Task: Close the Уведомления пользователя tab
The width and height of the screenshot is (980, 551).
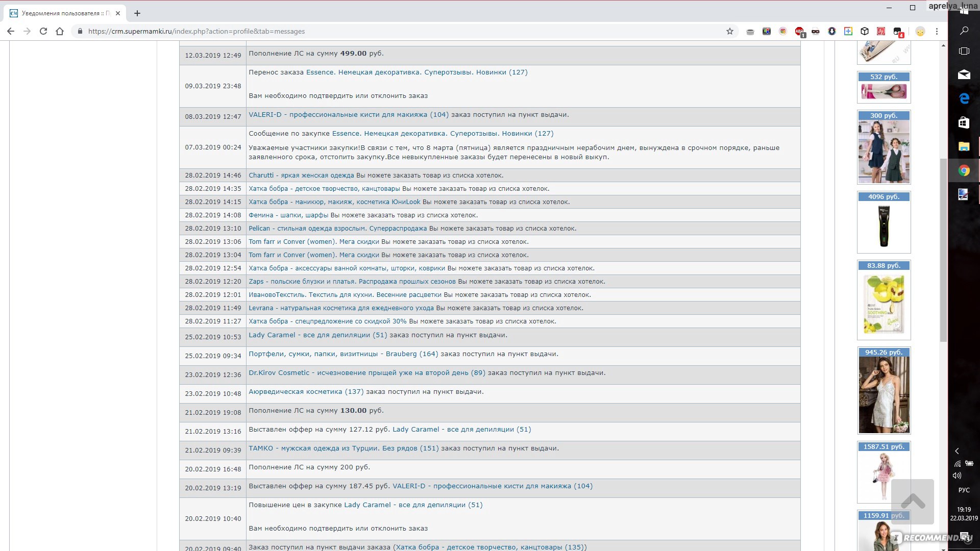Action: pyautogui.click(x=118, y=13)
